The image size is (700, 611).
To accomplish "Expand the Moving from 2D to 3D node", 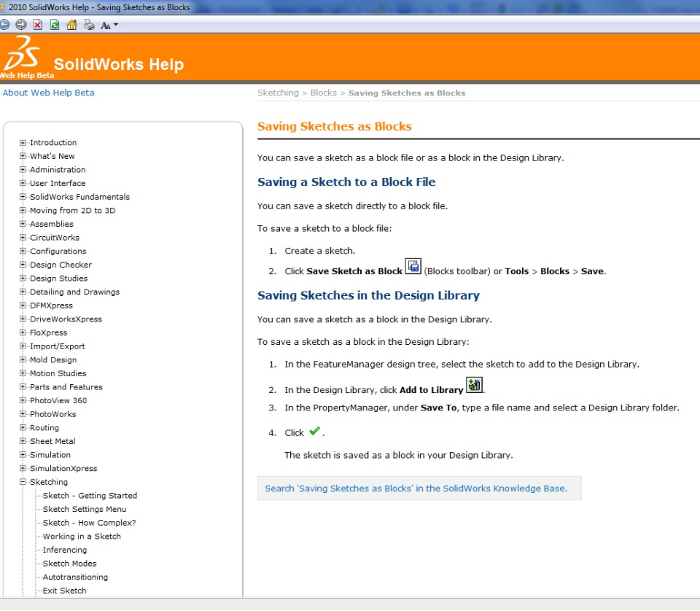I will click(x=23, y=211).
